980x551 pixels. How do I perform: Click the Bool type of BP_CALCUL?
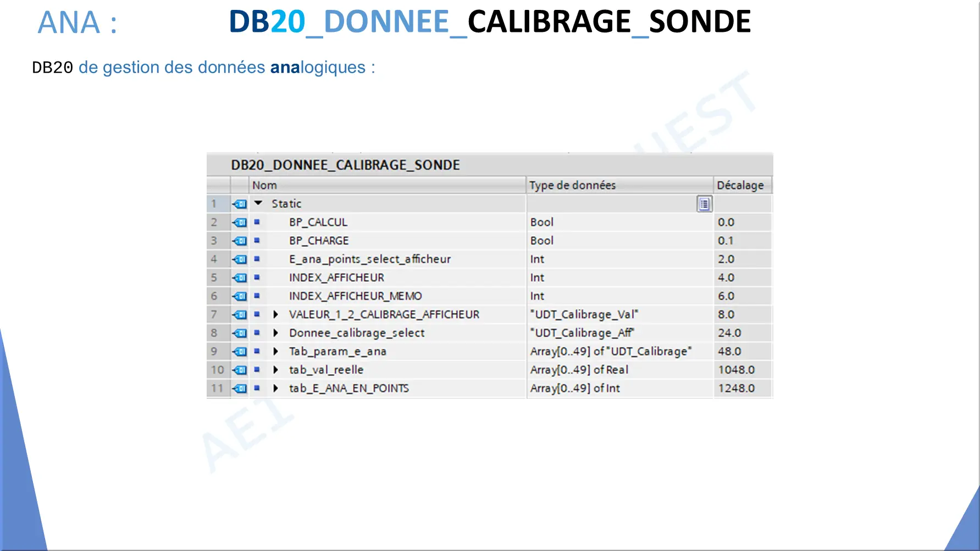point(542,222)
